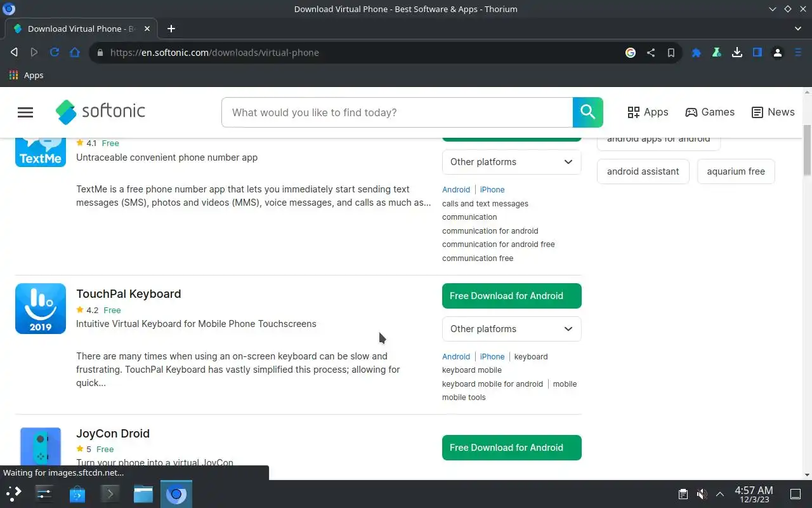
Task: Open the browser downloads icon
Action: point(737,53)
